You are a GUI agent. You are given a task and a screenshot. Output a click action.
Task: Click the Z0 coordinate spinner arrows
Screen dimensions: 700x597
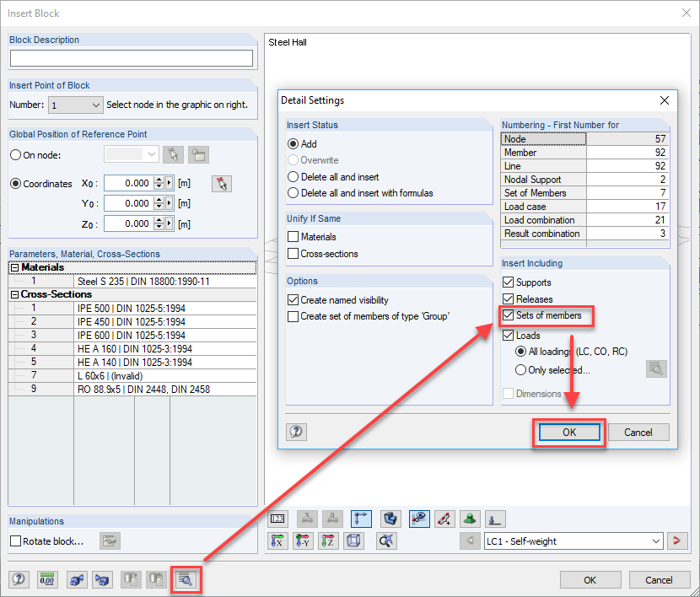(x=159, y=223)
